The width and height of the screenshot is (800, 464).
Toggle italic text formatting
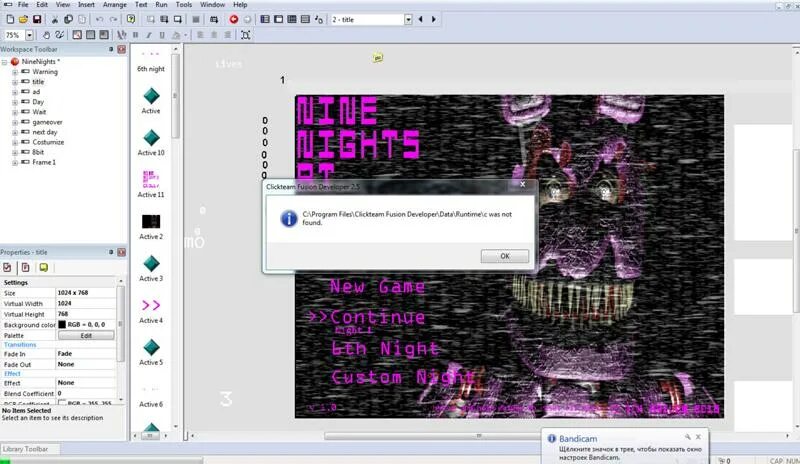tap(149, 35)
